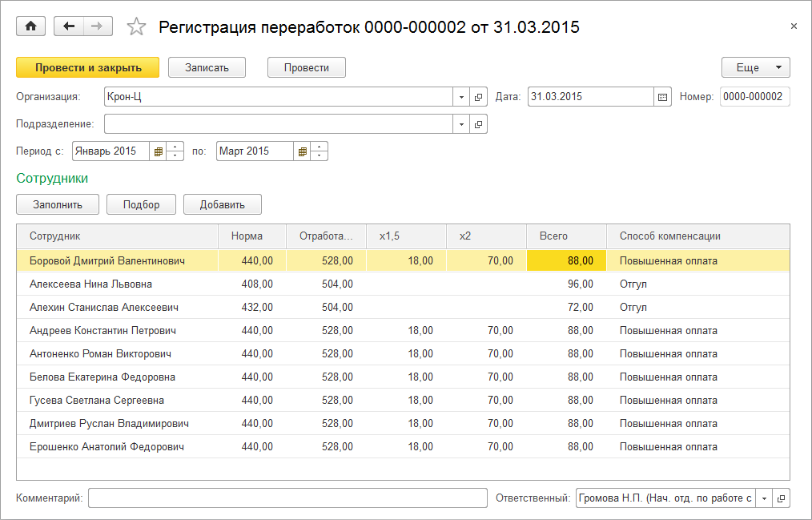The image size is (812, 520).
Task: Open the Подбор employee selection
Action: coord(141,204)
